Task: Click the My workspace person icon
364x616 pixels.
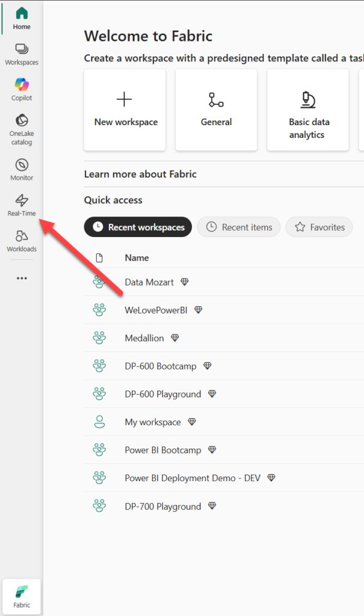Action: (99, 422)
